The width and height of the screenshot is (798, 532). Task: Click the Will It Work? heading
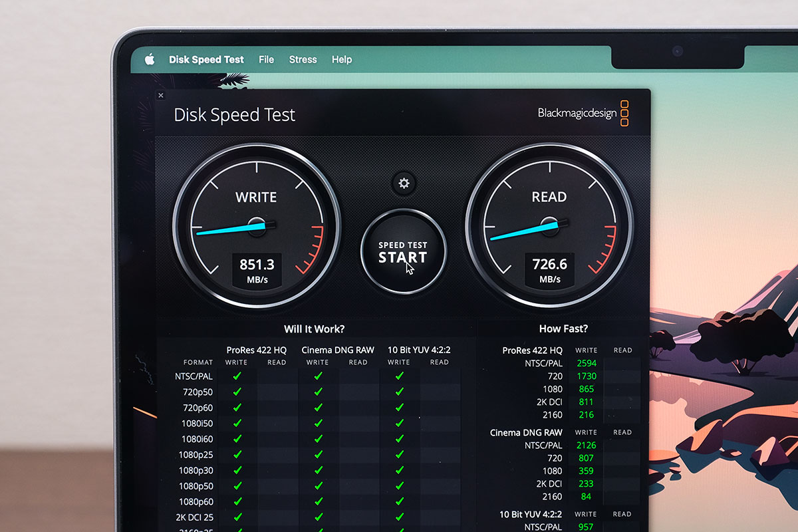click(x=315, y=329)
